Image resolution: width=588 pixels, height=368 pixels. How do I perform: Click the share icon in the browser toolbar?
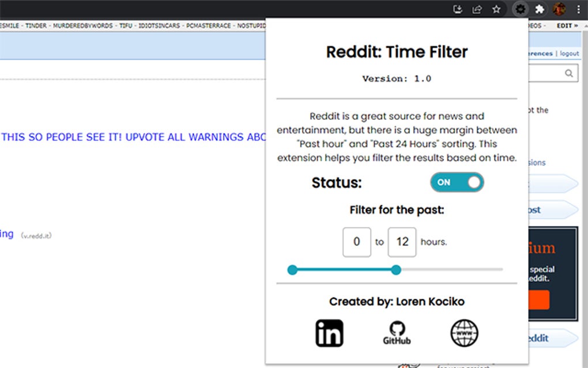tap(477, 9)
